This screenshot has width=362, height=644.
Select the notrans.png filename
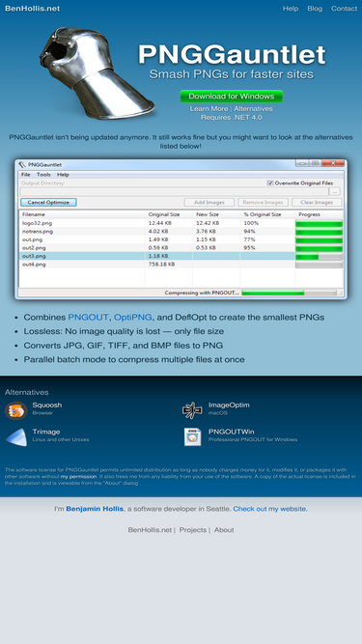(x=38, y=231)
